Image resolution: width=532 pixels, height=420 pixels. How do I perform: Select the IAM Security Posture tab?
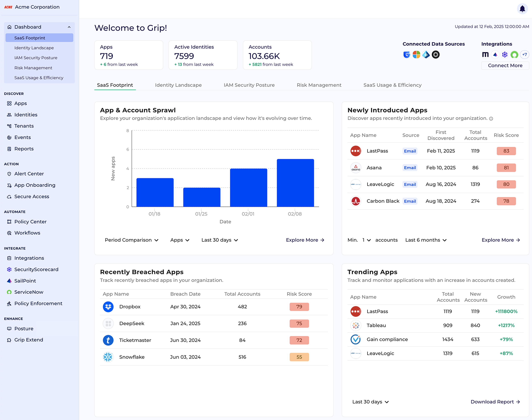tap(249, 85)
